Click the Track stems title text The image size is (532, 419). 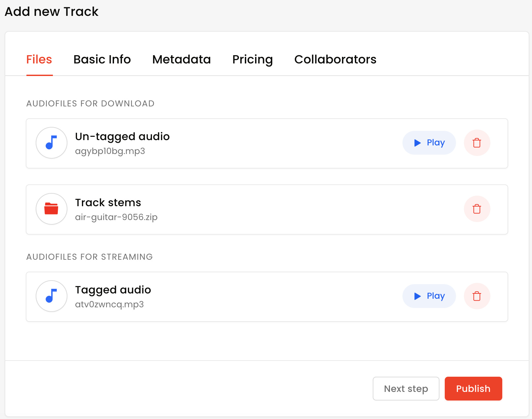[x=108, y=203]
